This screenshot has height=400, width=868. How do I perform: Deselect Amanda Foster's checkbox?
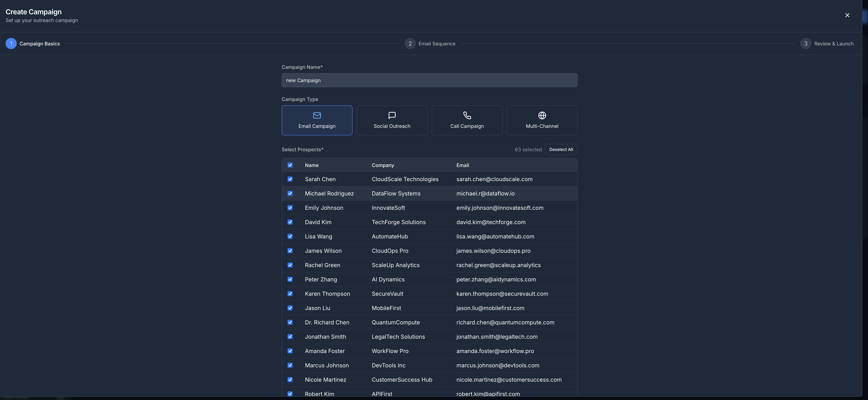[290, 351]
